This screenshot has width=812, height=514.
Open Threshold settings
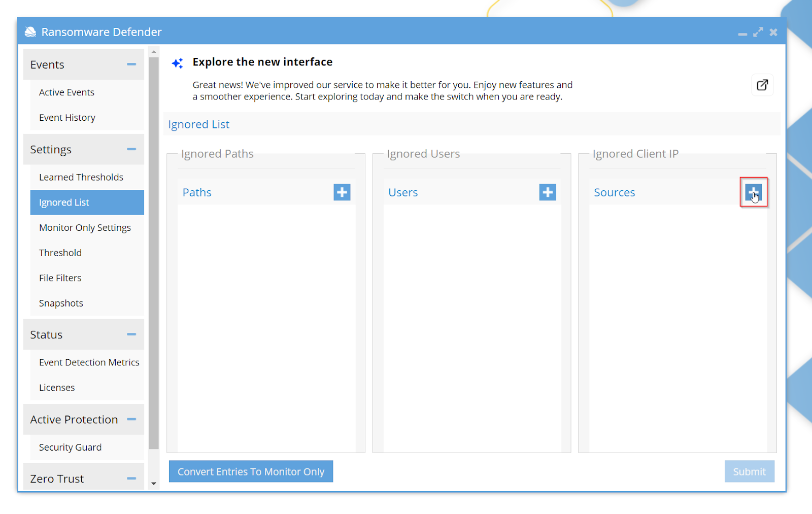[x=87, y=253]
